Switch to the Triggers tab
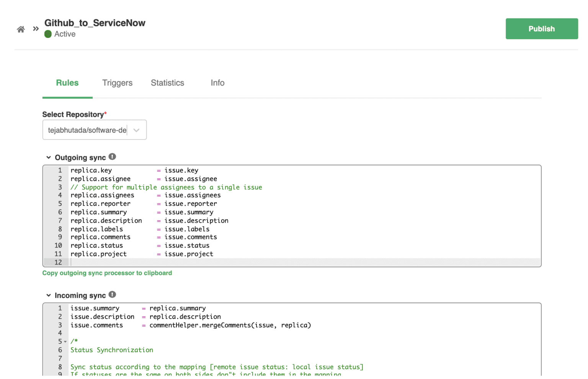This screenshot has width=588, height=379. coord(117,83)
